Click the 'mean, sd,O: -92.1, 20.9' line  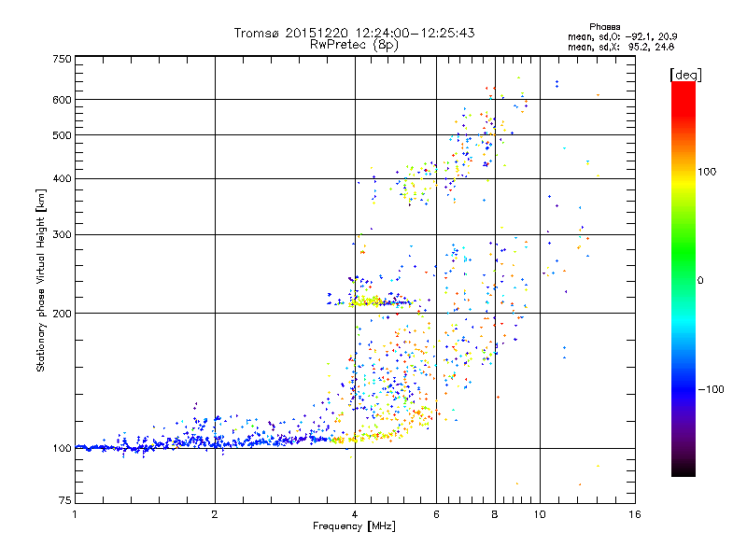[622, 36]
